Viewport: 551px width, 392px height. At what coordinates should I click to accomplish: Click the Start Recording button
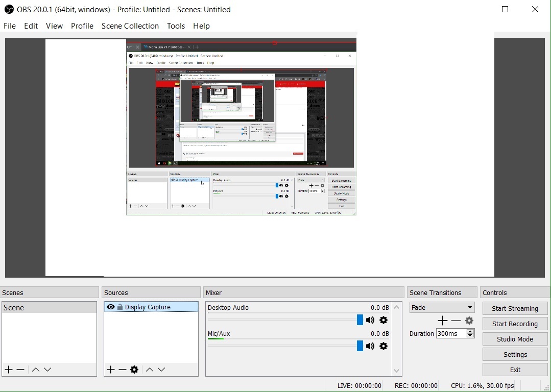(x=515, y=324)
